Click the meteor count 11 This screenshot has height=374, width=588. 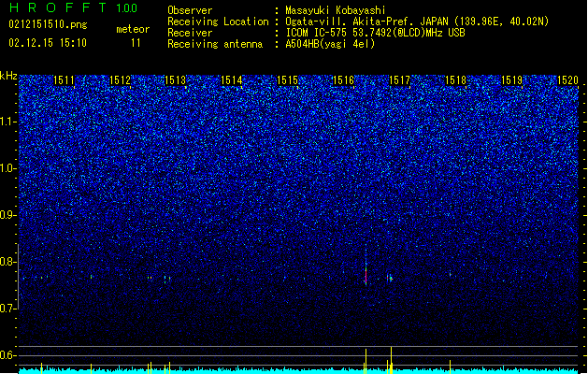tap(136, 43)
